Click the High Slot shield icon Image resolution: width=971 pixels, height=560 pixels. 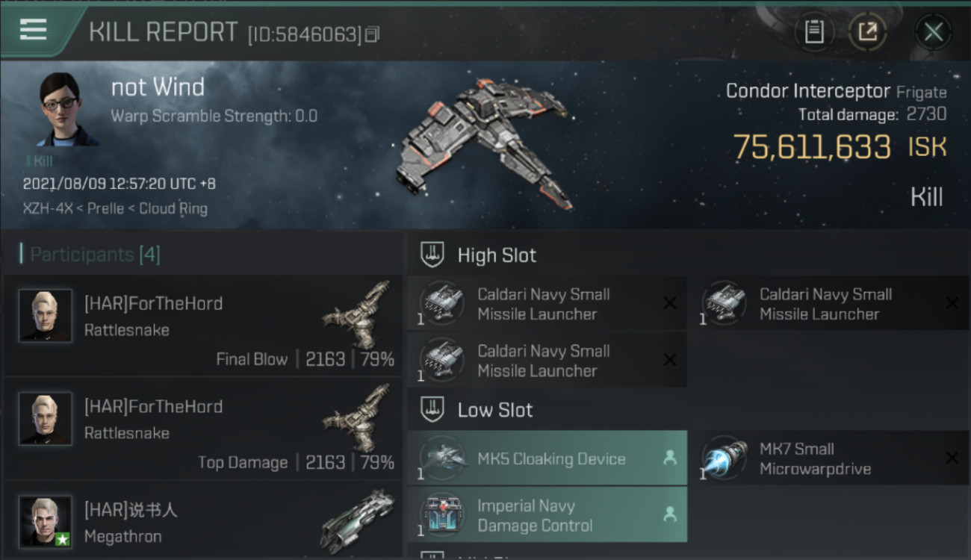coord(432,255)
